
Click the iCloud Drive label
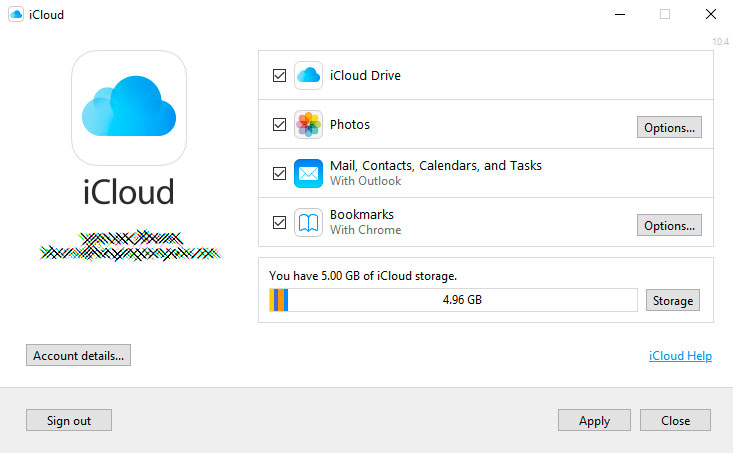(365, 75)
